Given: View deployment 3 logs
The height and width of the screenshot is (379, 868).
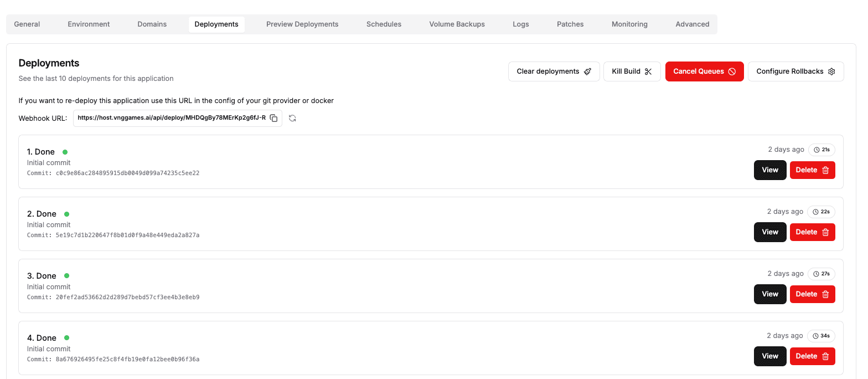Looking at the screenshot, I should (770, 294).
